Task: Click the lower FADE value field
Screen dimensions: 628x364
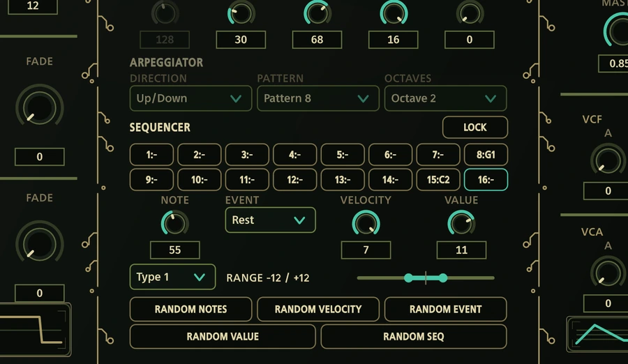Action: [39, 293]
